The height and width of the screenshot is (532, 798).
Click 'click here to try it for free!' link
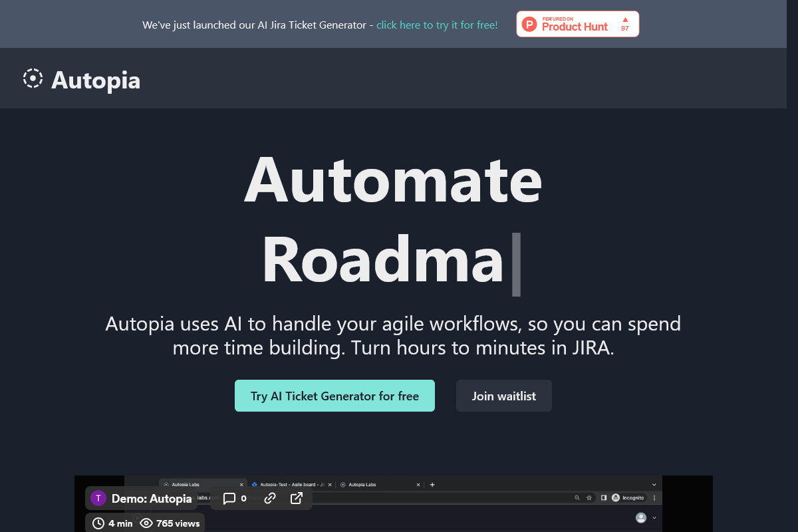point(437,25)
